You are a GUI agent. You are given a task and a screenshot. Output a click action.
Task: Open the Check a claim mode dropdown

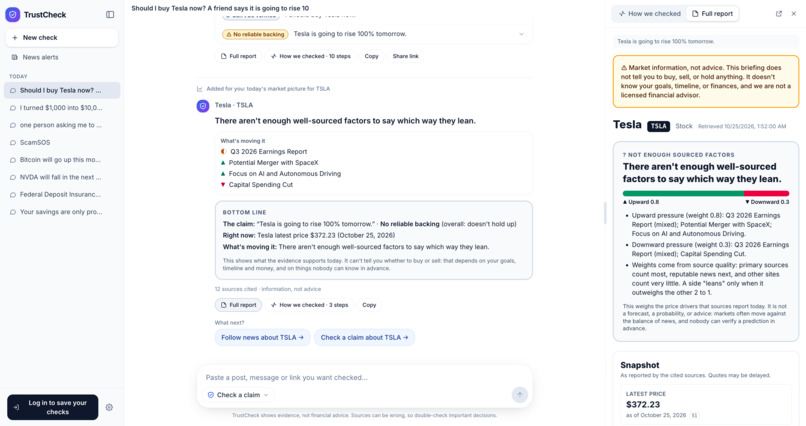(238, 395)
